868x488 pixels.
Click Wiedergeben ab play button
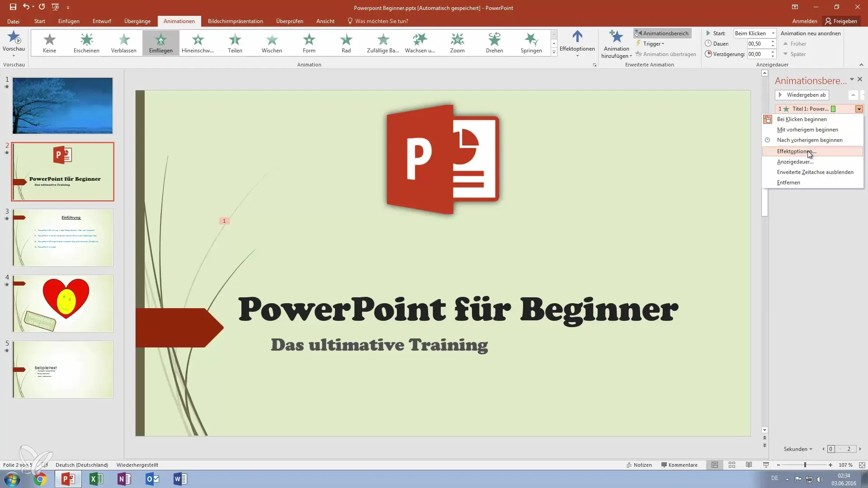[802, 95]
